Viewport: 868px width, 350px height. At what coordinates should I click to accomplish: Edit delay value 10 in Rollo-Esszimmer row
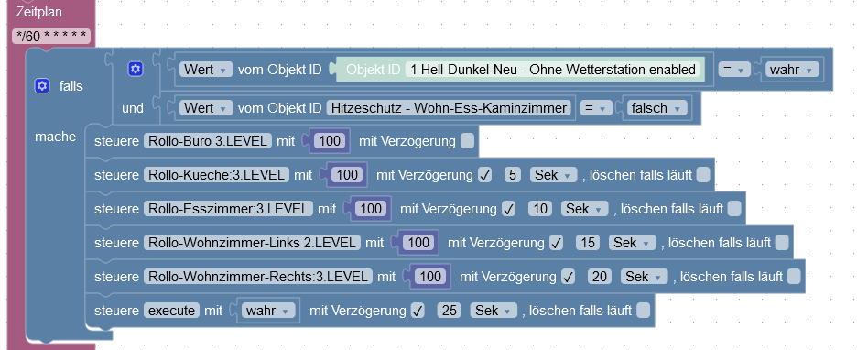pos(540,209)
